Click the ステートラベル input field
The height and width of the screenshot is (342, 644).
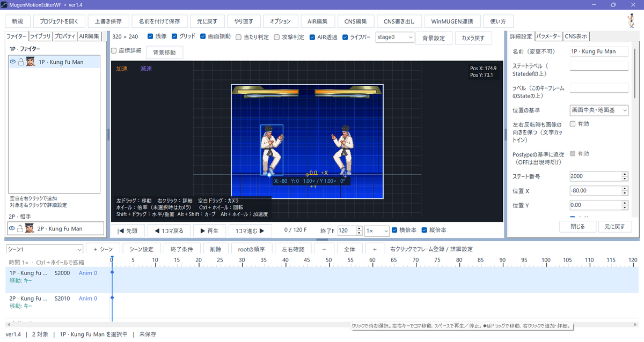599,66
